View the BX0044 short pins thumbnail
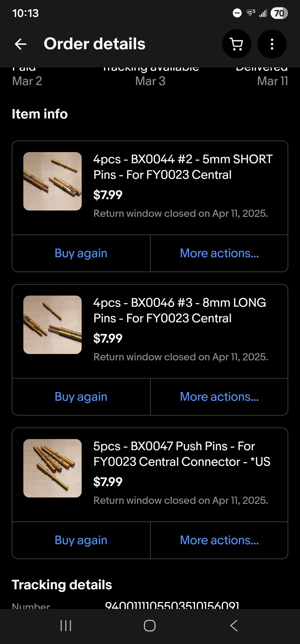 [52, 181]
